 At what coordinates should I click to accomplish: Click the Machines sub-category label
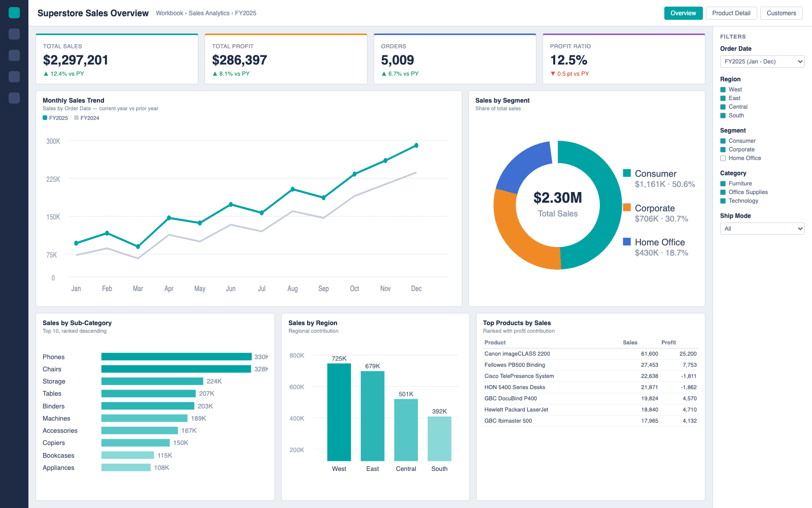(56, 419)
